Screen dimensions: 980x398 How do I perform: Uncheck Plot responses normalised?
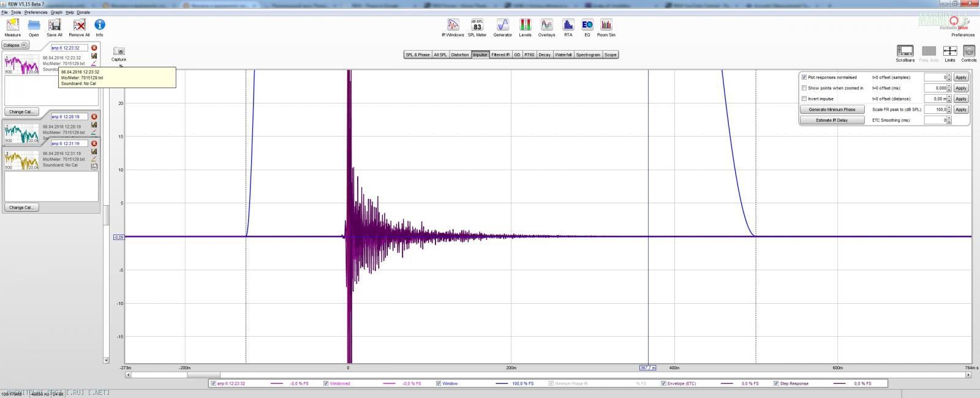(x=804, y=78)
